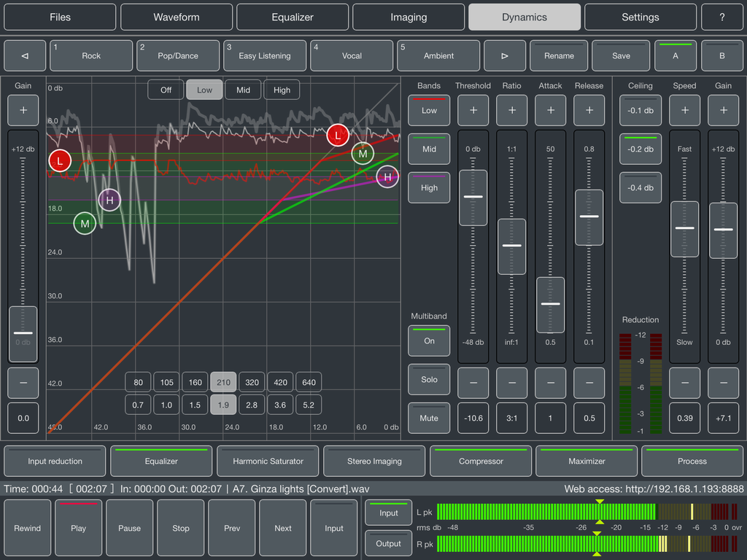Click plus above the left Gain slider
This screenshot has height=560, width=747.
click(x=23, y=110)
